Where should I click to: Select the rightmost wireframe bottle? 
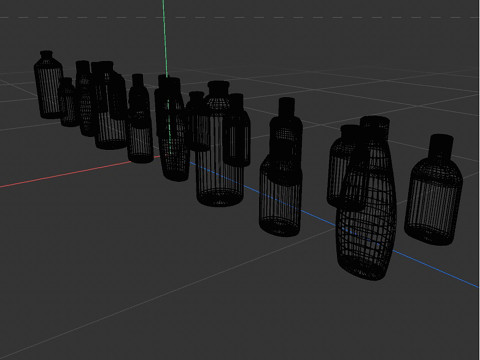pos(433,190)
